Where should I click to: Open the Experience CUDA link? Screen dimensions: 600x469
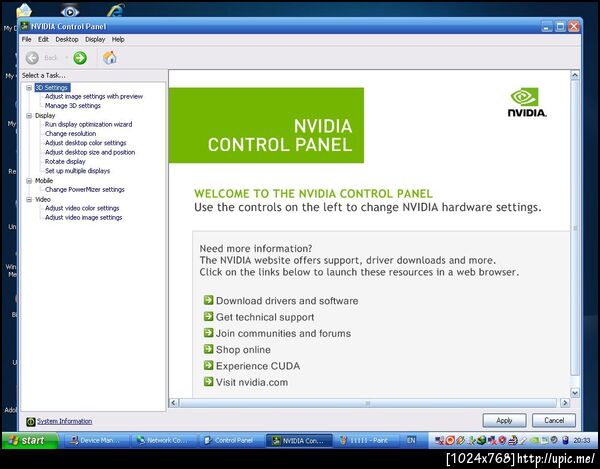[x=258, y=366]
